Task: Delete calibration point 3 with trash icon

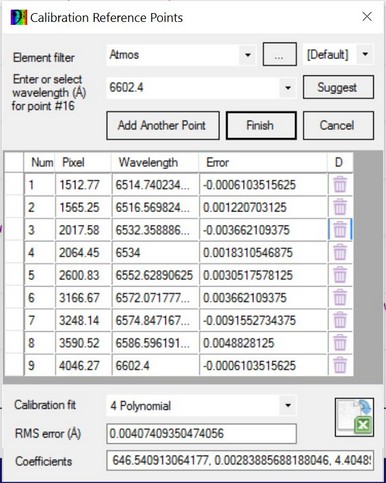Action: (x=340, y=230)
